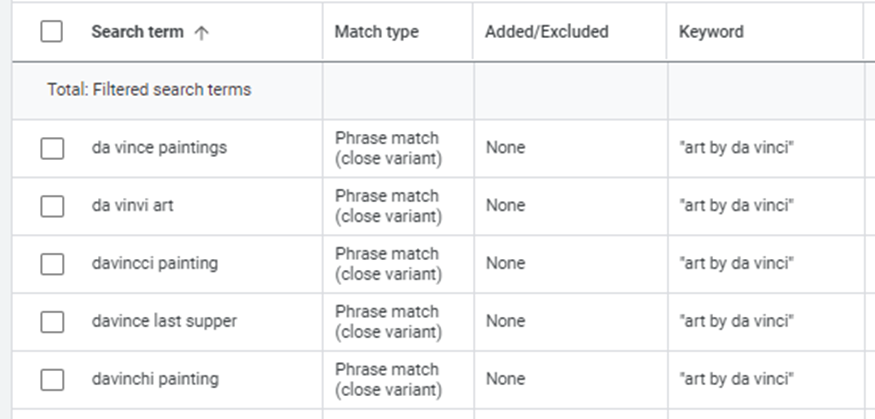Click the keyword in 'da vince paintings' row
Viewport: 875px width, 419px height.
736,148
